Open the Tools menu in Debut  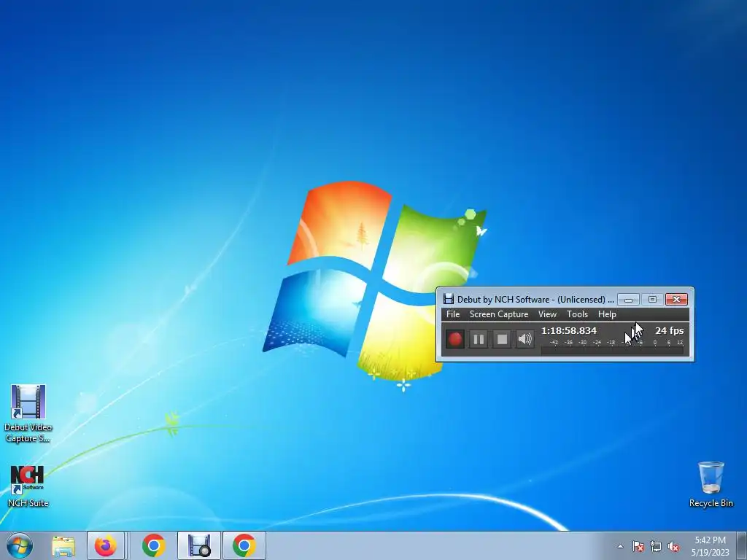(x=577, y=314)
